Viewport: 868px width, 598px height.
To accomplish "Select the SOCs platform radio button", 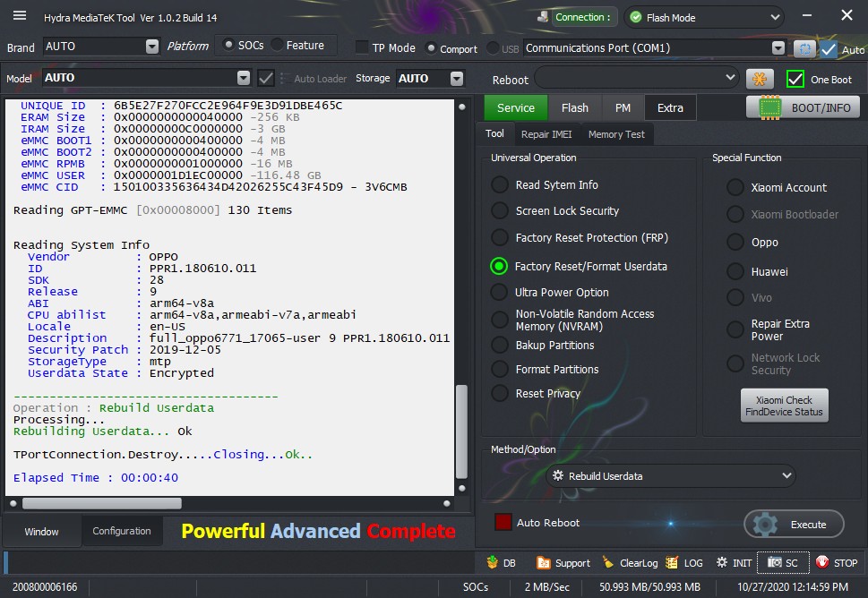I will [x=228, y=45].
